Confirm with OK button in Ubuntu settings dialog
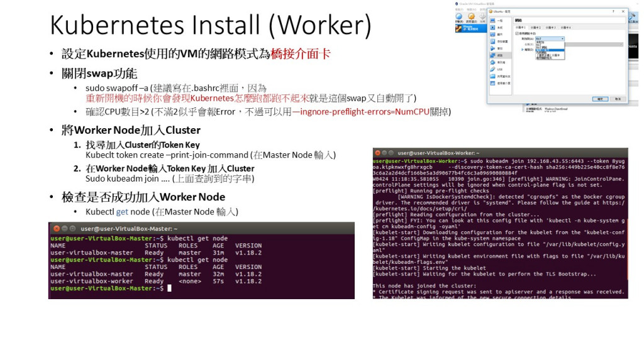The width and height of the screenshot is (644, 362). click(601, 99)
